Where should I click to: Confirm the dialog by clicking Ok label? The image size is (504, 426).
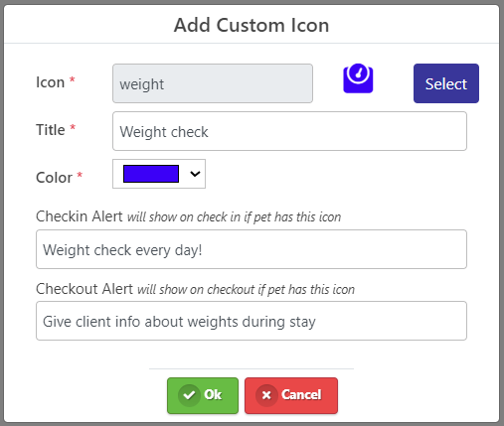coord(213,395)
